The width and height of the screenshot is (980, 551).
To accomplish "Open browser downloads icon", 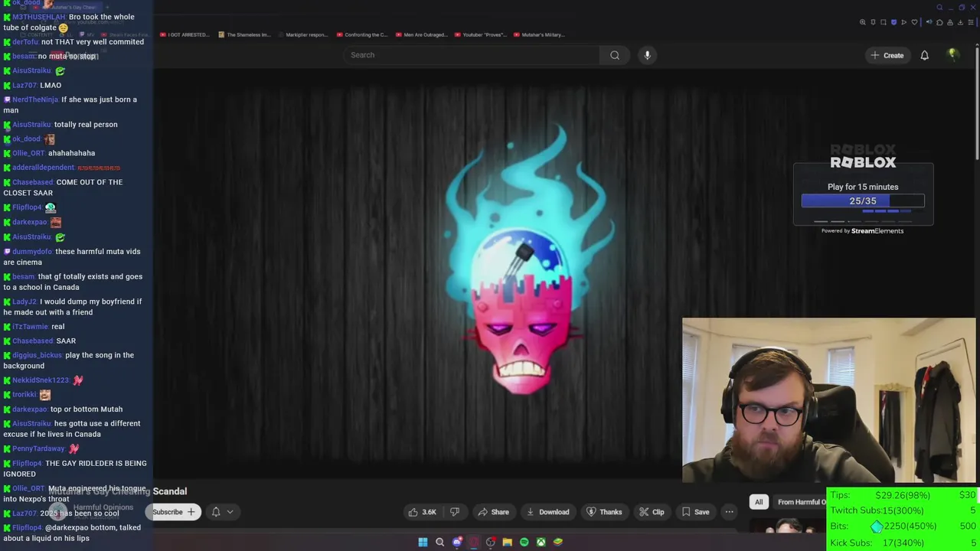I will pyautogui.click(x=960, y=22).
